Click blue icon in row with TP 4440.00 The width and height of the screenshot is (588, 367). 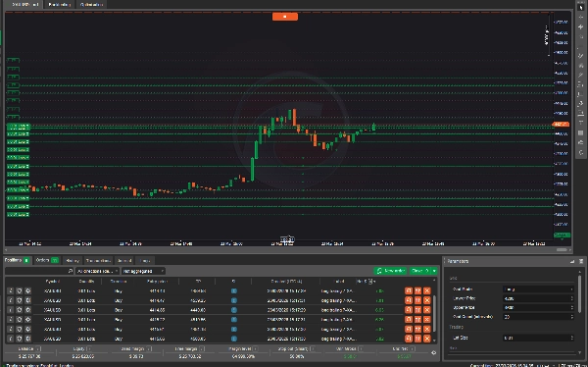coord(234,310)
